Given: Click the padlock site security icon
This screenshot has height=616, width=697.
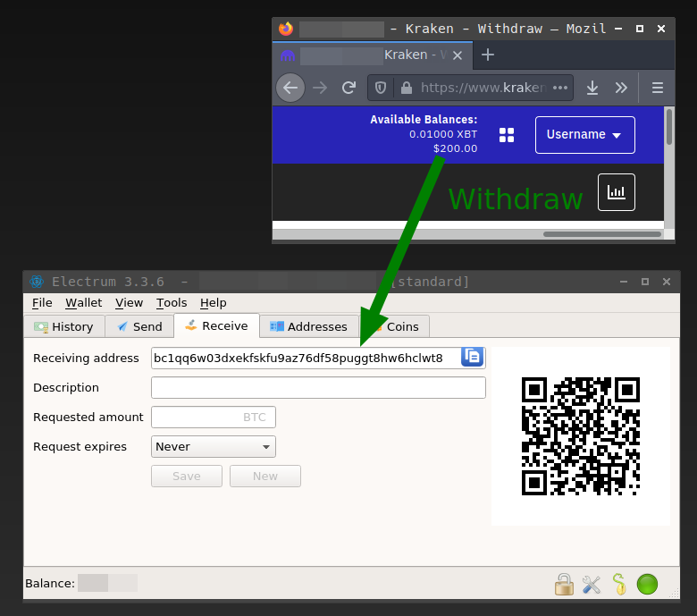Looking at the screenshot, I should pyautogui.click(x=407, y=88).
